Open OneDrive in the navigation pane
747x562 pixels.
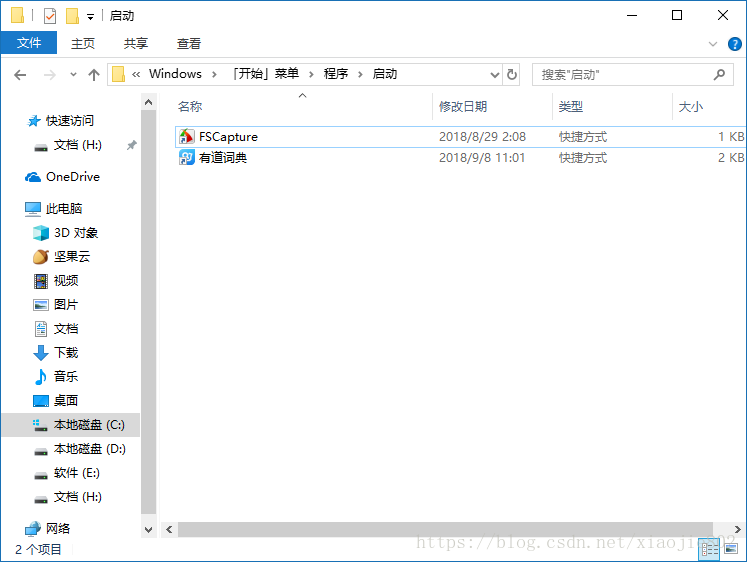click(x=72, y=177)
